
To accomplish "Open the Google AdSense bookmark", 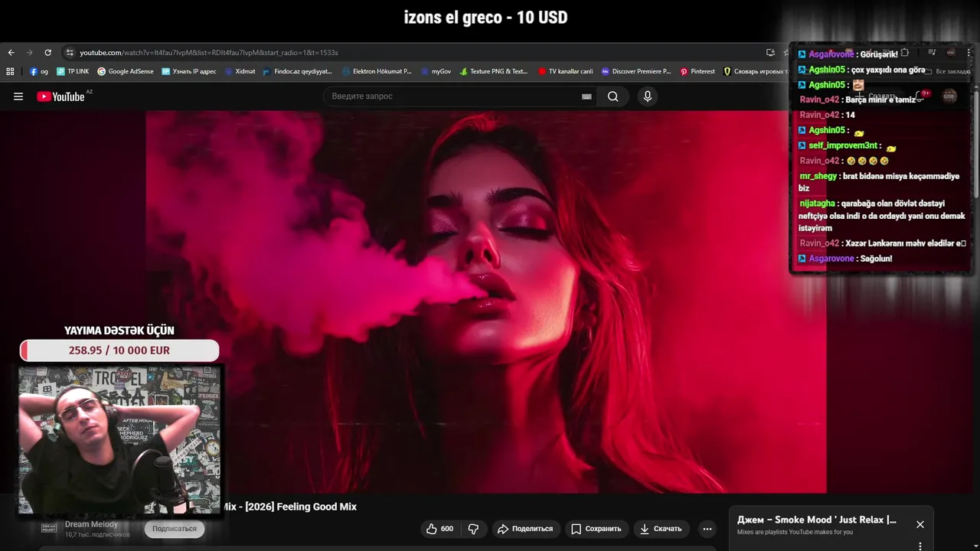I will point(126,71).
